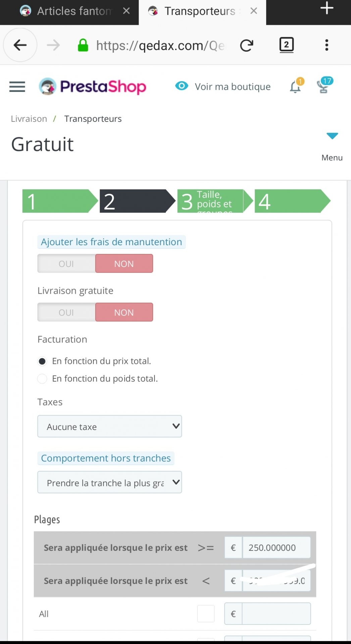Image resolution: width=351 pixels, height=644 pixels.
Task: Click the PrestaShop logo
Action: 93,86
